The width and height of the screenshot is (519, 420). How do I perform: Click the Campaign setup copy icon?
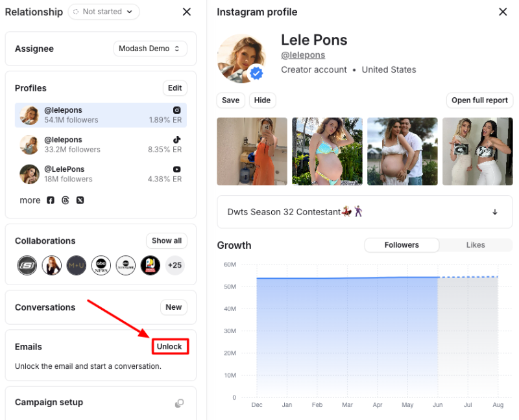pos(179,403)
